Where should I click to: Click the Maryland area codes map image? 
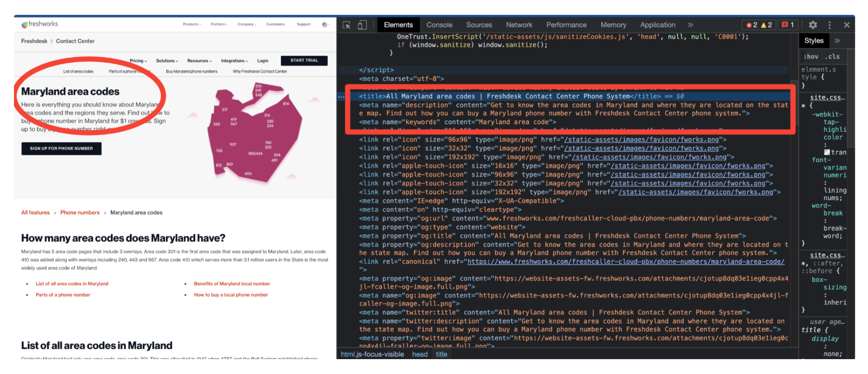255,133
